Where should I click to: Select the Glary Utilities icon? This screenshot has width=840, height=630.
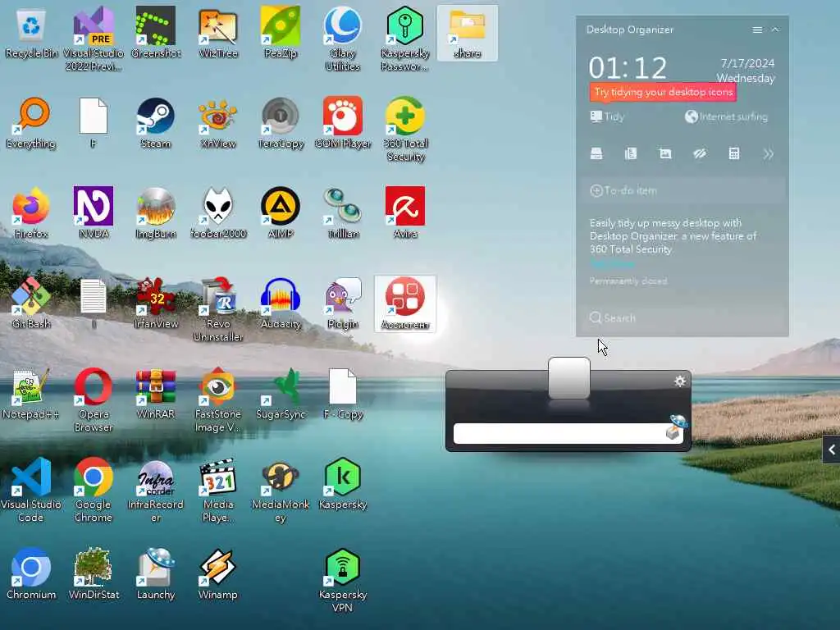point(342,39)
